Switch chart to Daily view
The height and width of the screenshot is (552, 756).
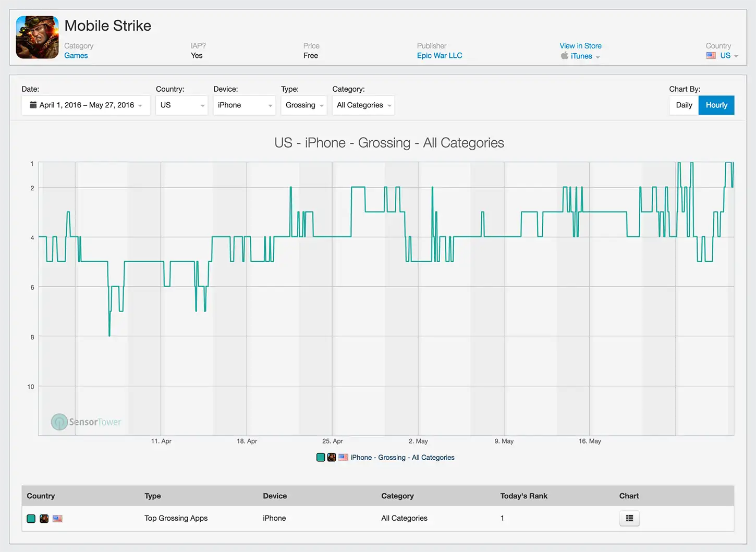(x=684, y=105)
